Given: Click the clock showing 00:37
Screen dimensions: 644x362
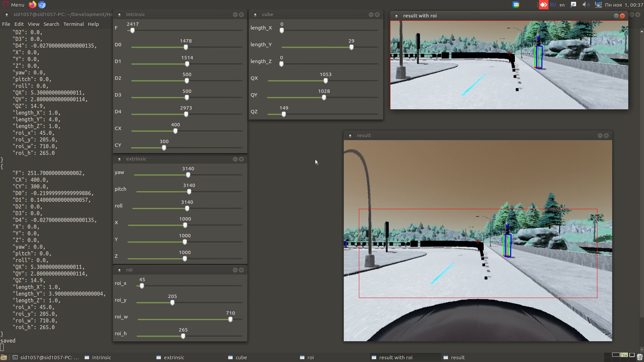Looking at the screenshot, I should pyautogui.click(x=624, y=5).
